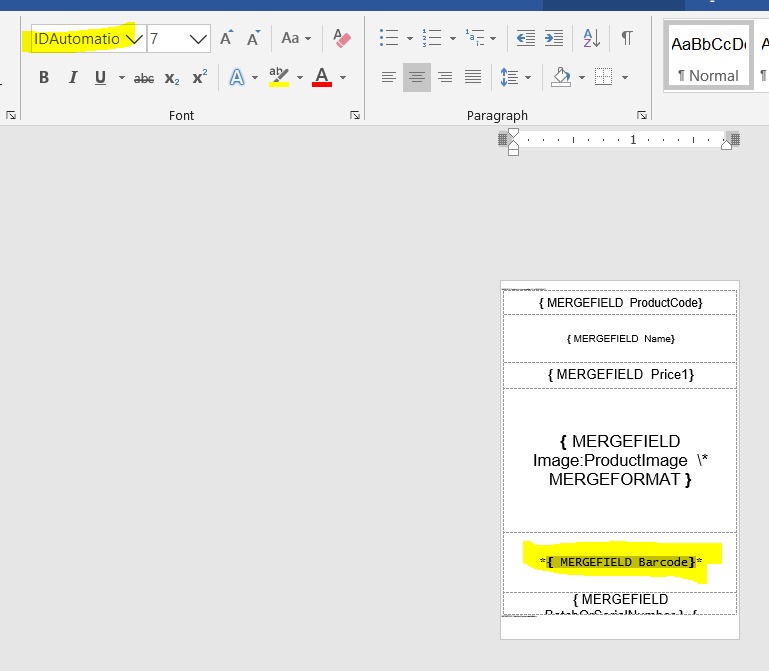Increase font size with grow font icon

[x=226, y=39]
